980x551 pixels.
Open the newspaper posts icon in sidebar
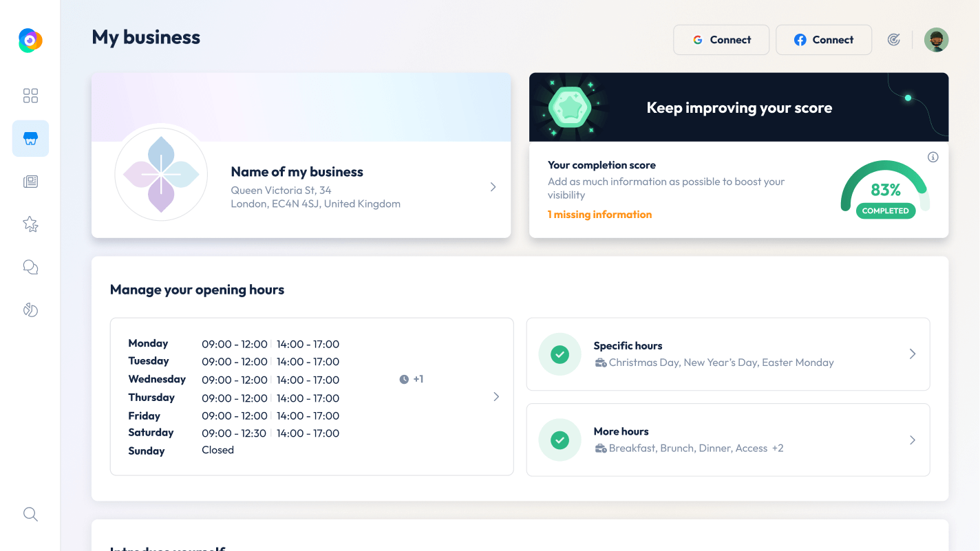point(30,182)
